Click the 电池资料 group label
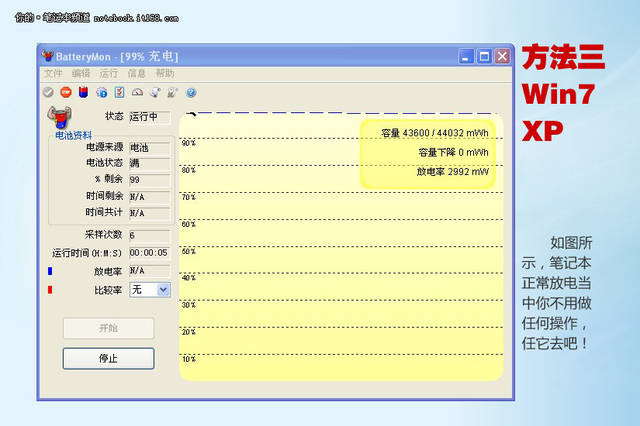Image resolution: width=640 pixels, height=426 pixels. (x=73, y=135)
